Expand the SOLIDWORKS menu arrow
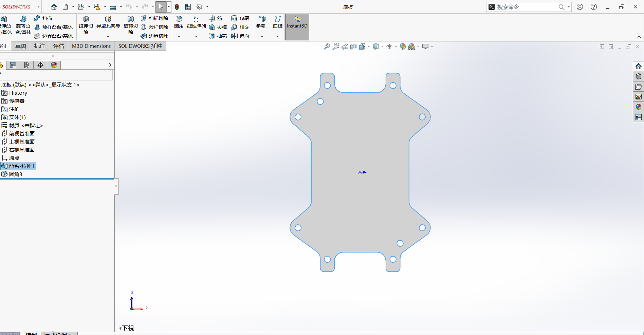Image resolution: width=644 pixels, height=335 pixels. [x=38, y=7]
